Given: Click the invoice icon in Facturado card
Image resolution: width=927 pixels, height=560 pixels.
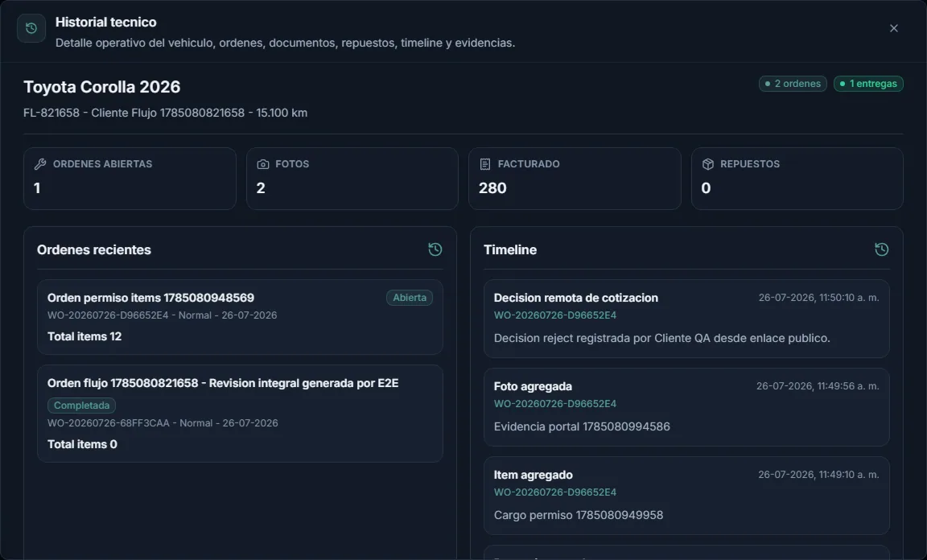Looking at the screenshot, I should point(484,164).
